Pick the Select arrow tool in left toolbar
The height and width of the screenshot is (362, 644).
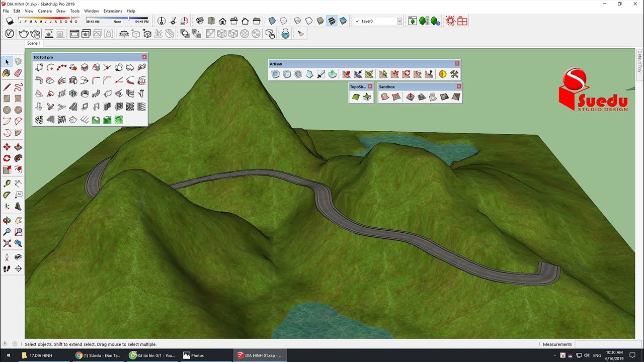[7, 61]
